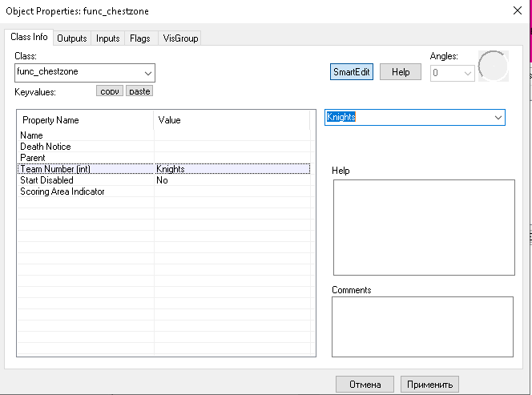Select the Class Info tab
The image size is (532, 395).
[x=30, y=38]
